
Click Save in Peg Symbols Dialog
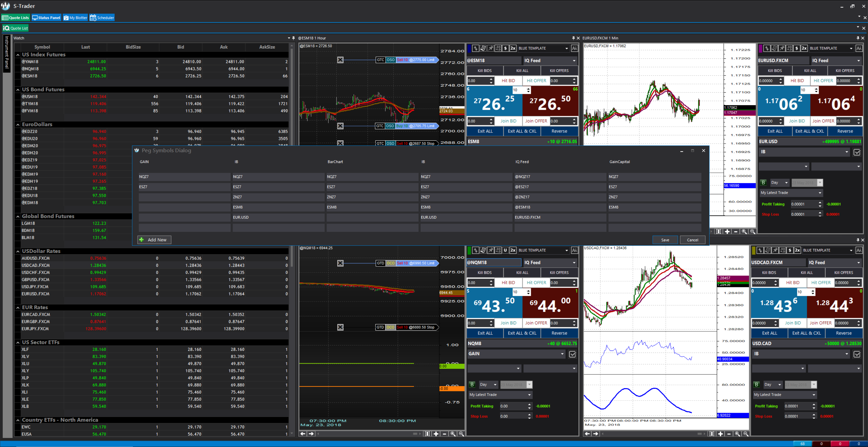665,240
